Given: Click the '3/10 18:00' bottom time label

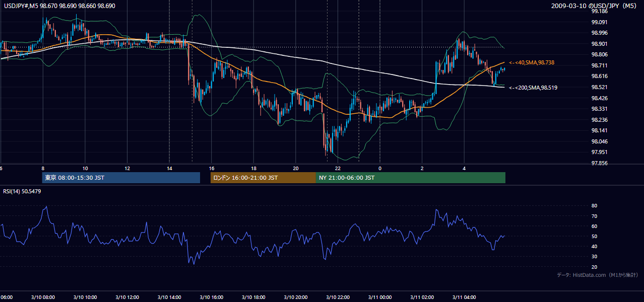Looking at the screenshot, I should click(253, 297).
